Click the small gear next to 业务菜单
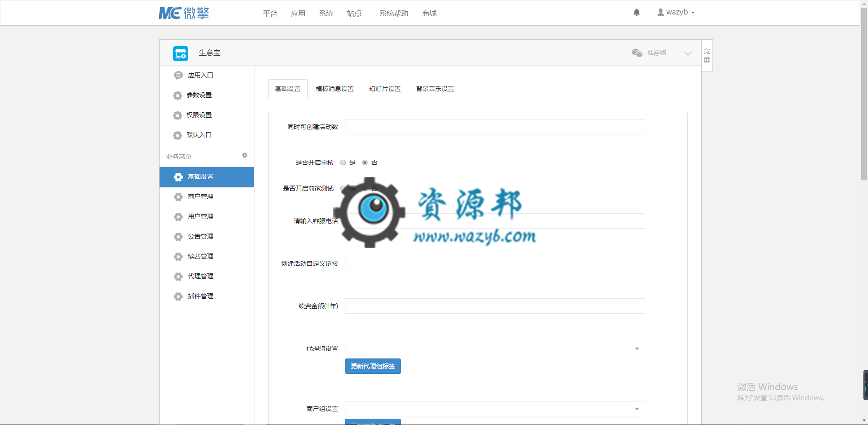The height and width of the screenshot is (425, 868). pyautogui.click(x=245, y=155)
